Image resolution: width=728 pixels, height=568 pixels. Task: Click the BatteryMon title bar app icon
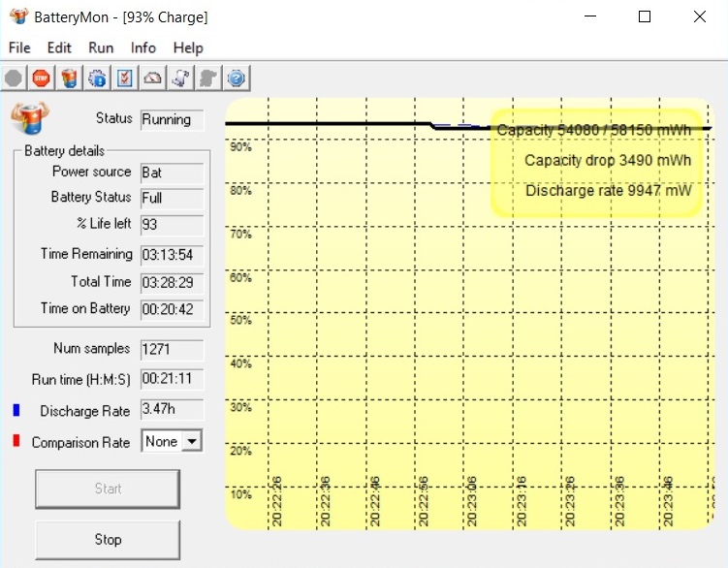17,16
